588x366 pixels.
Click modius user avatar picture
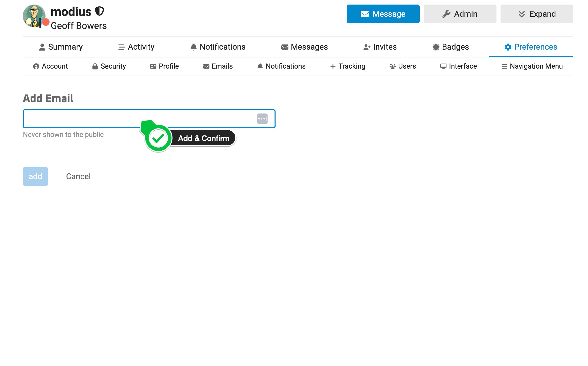(x=34, y=16)
